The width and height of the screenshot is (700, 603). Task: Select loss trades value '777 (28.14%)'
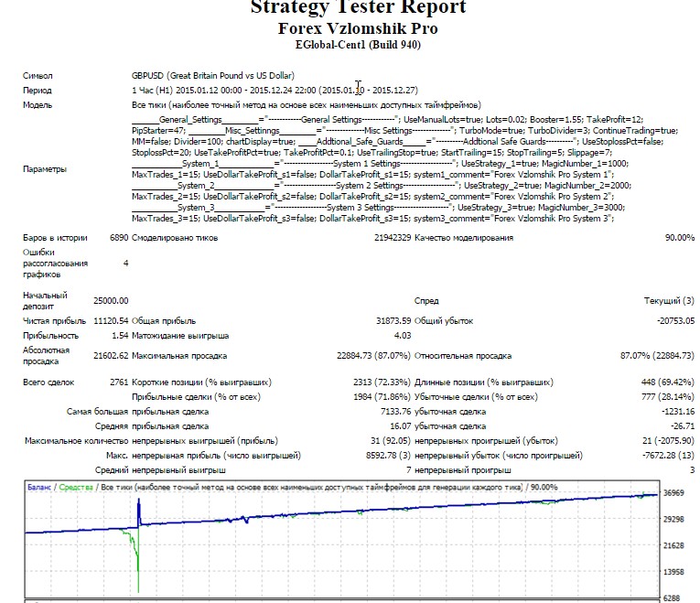click(x=668, y=397)
